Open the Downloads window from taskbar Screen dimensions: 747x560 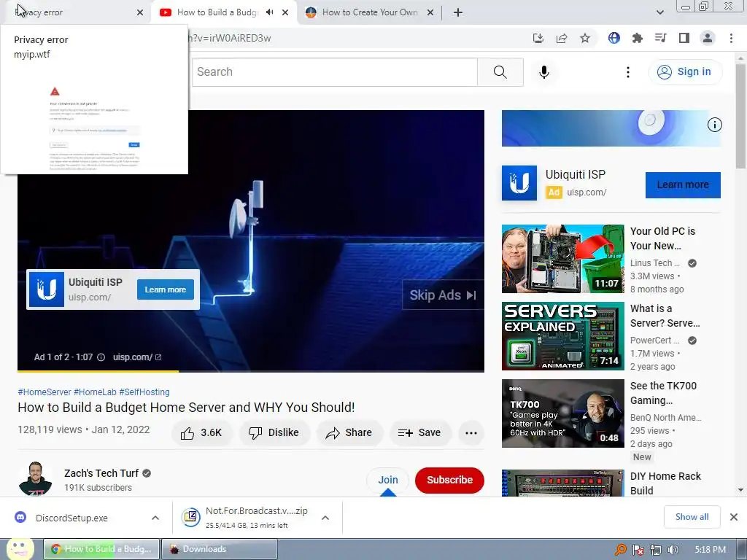[x=219, y=549]
